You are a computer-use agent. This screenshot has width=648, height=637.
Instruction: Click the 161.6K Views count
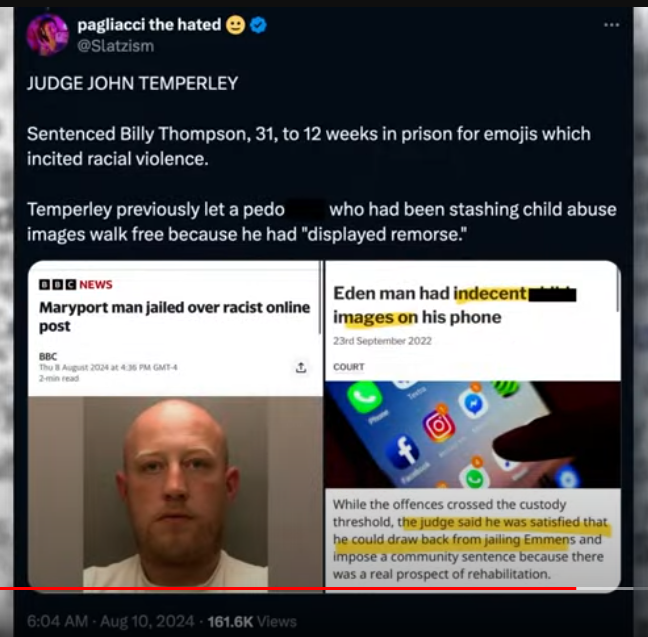(x=252, y=622)
